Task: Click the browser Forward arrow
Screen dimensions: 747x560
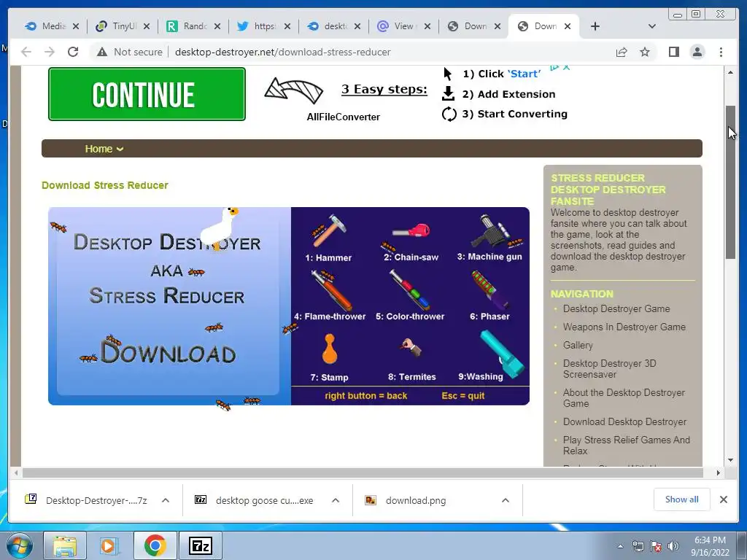Action: point(50,52)
